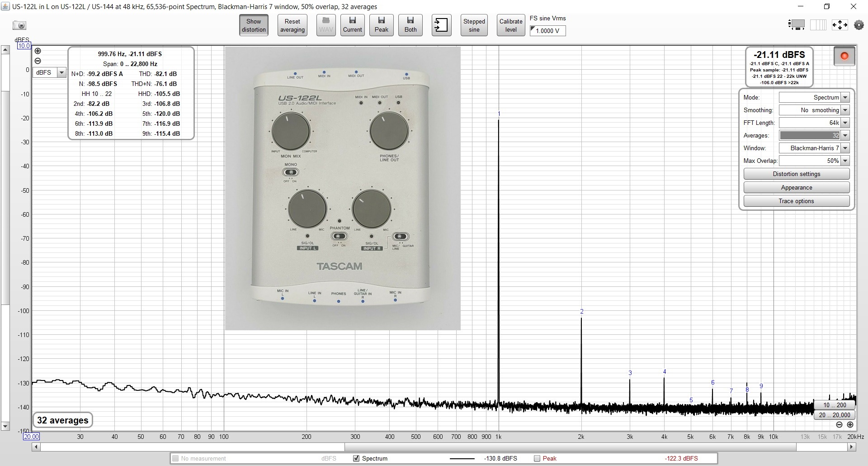The image size is (868, 466).
Task: Click the -122.3 dBFS peak value
Action: click(681, 458)
